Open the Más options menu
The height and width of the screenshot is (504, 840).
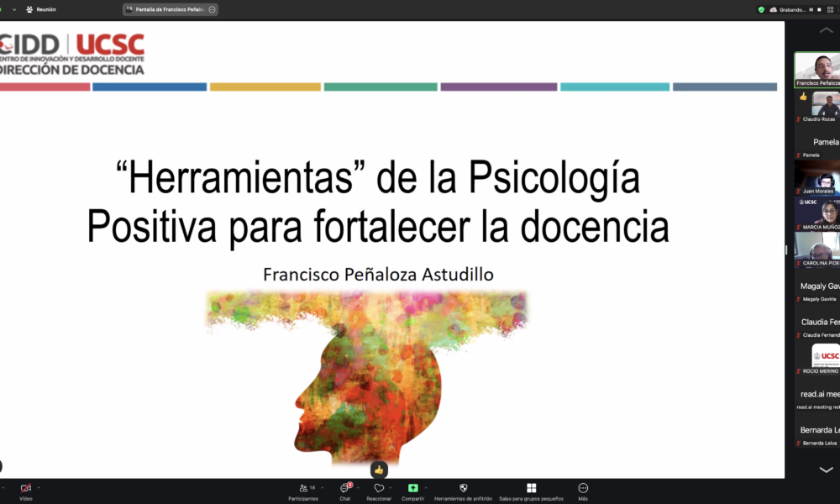[583, 491]
